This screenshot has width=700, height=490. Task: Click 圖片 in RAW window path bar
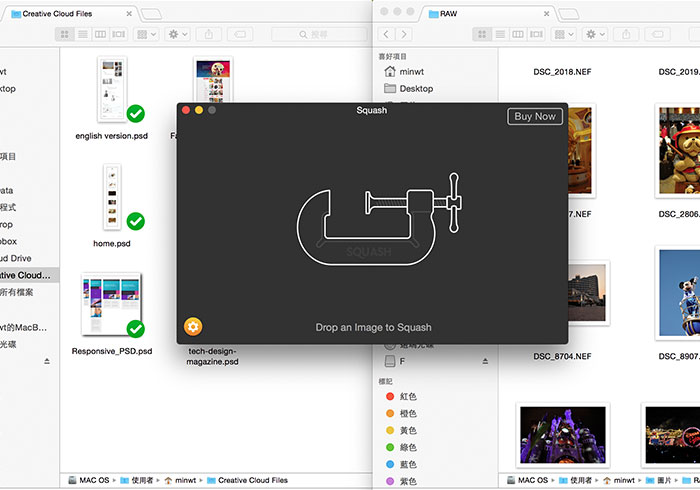pyautogui.click(x=658, y=480)
